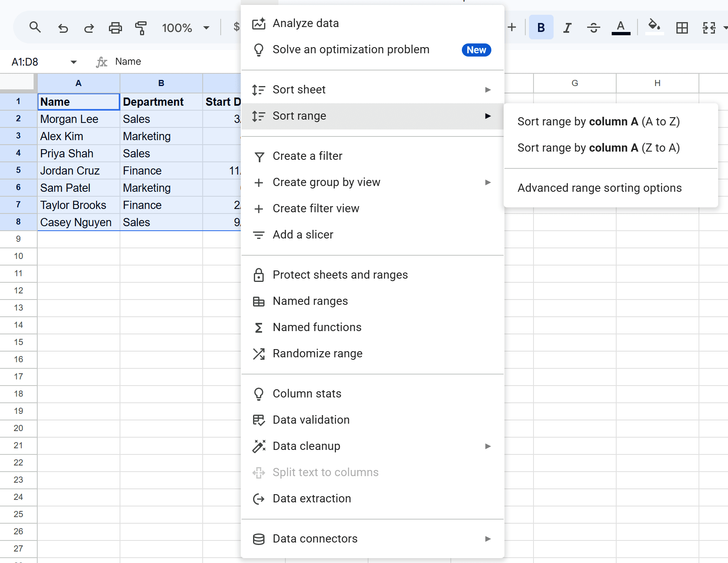Open Data validation
728x563 pixels.
(373, 420)
